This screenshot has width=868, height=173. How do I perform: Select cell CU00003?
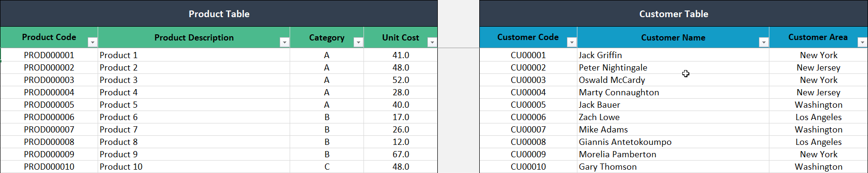coord(528,80)
